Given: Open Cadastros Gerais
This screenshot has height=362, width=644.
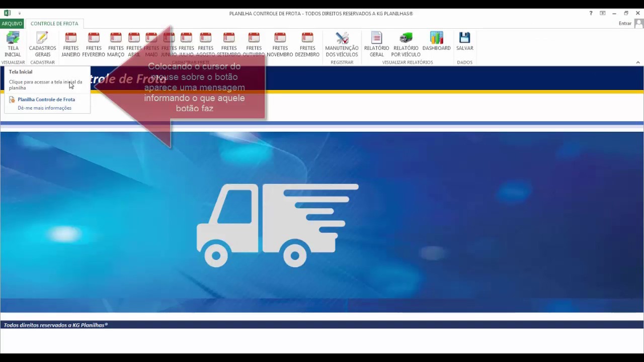Looking at the screenshot, I should (x=42, y=44).
